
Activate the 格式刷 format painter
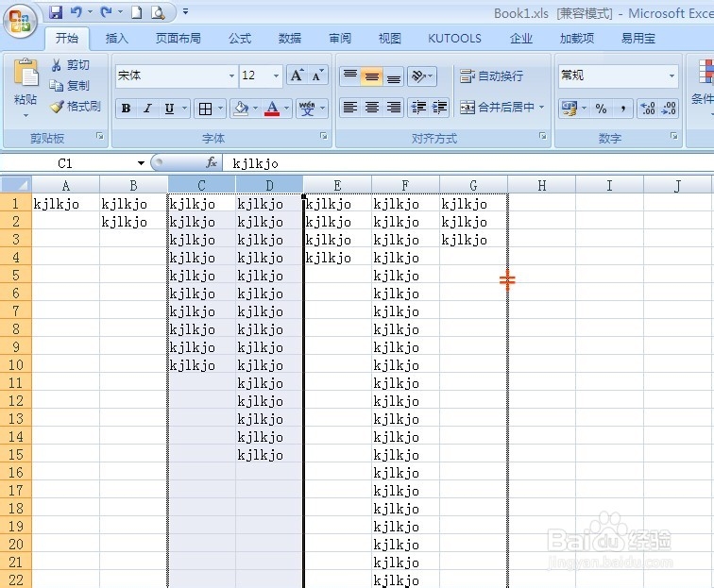(x=76, y=107)
